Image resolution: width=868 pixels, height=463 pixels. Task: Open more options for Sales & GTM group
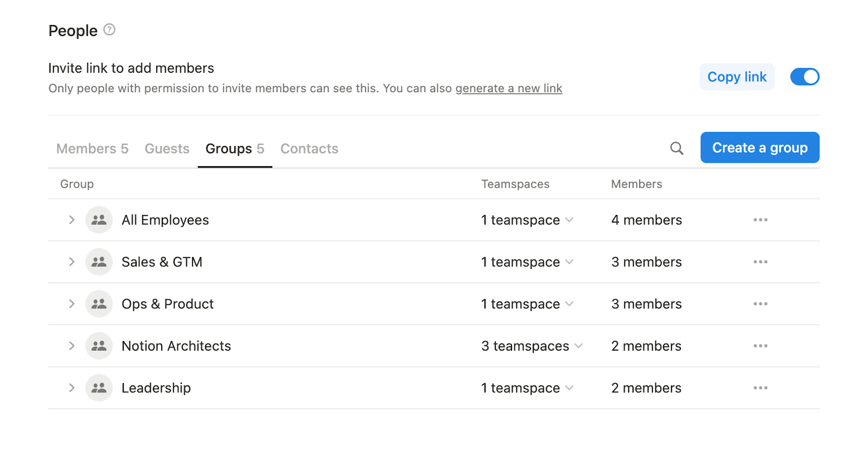[x=760, y=262]
